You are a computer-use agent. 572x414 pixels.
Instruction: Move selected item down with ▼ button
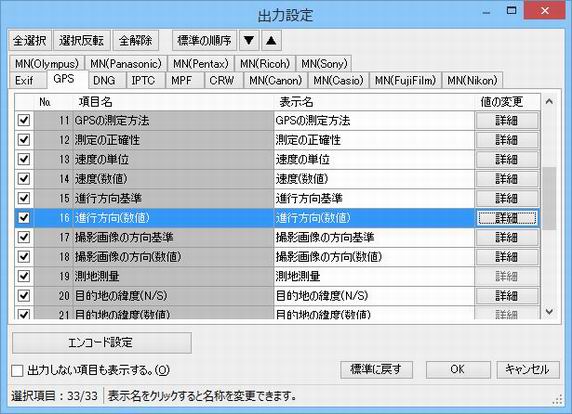[249, 40]
